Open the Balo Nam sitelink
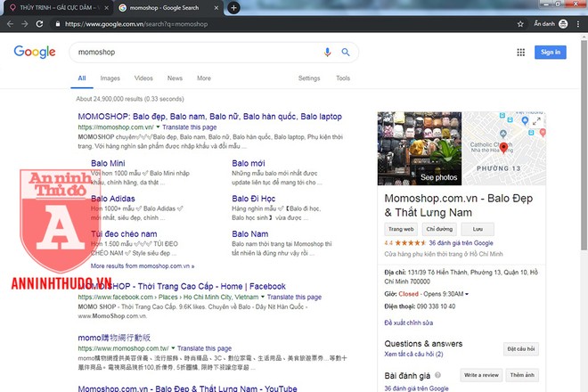The width and height of the screenshot is (588, 392). [x=250, y=233]
